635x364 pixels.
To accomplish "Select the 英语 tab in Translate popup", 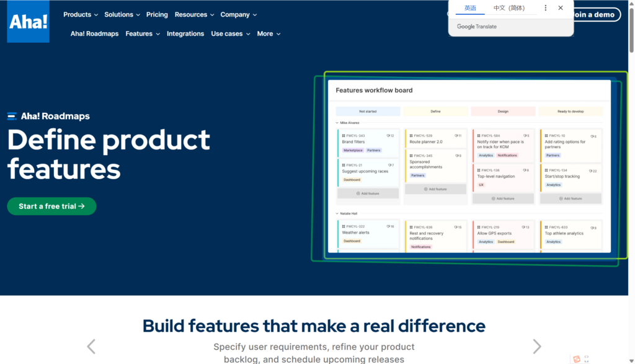I will (470, 8).
